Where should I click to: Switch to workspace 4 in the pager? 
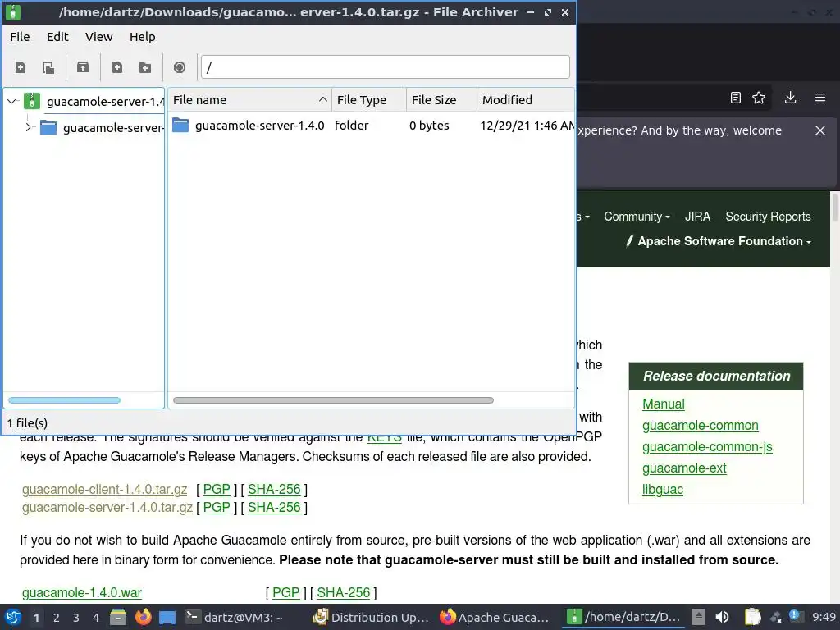tap(95, 618)
